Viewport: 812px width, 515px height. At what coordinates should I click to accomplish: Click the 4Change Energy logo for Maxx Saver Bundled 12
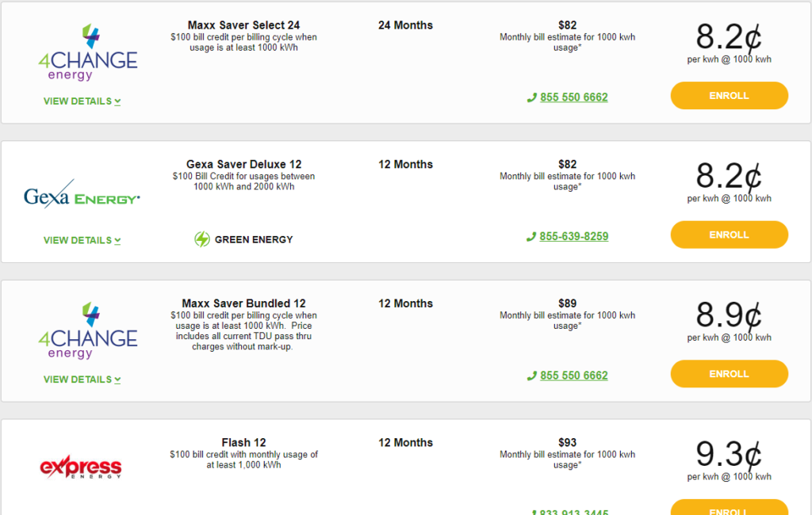(x=87, y=330)
